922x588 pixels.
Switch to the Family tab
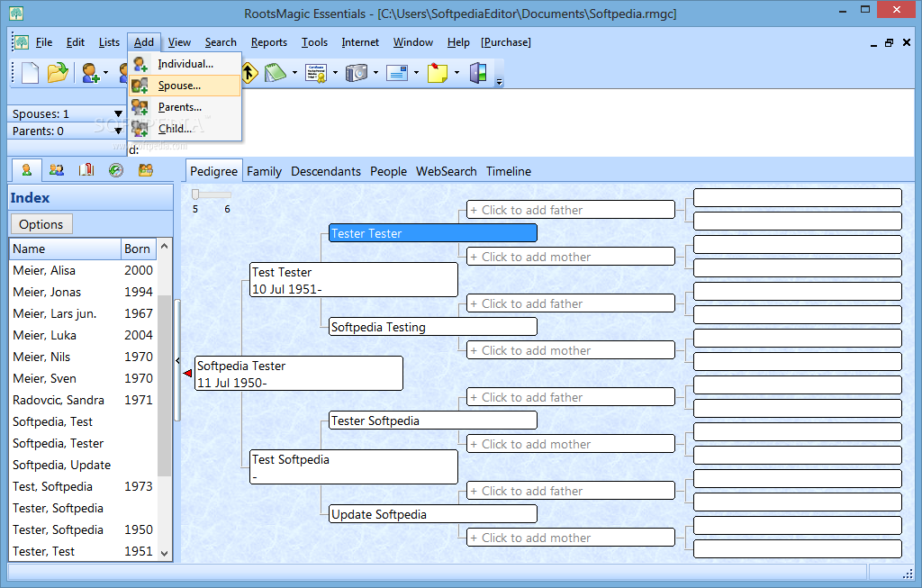click(264, 171)
